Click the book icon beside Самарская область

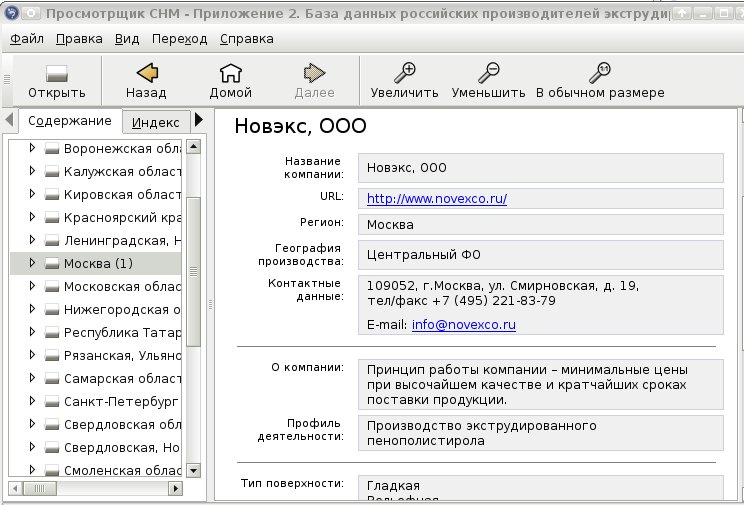tap(52, 379)
